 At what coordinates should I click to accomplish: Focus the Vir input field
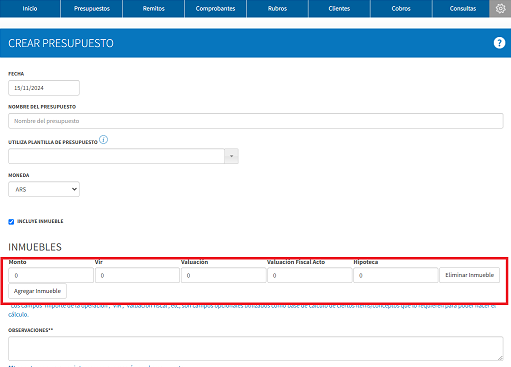tap(137, 275)
